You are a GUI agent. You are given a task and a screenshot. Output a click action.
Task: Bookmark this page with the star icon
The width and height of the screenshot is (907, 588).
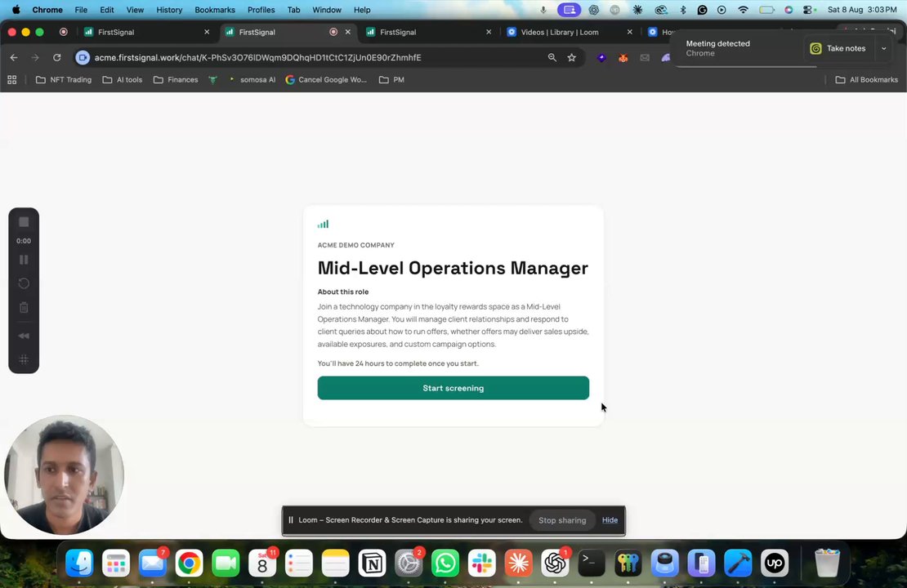pyautogui.click(x=571, y=57)
